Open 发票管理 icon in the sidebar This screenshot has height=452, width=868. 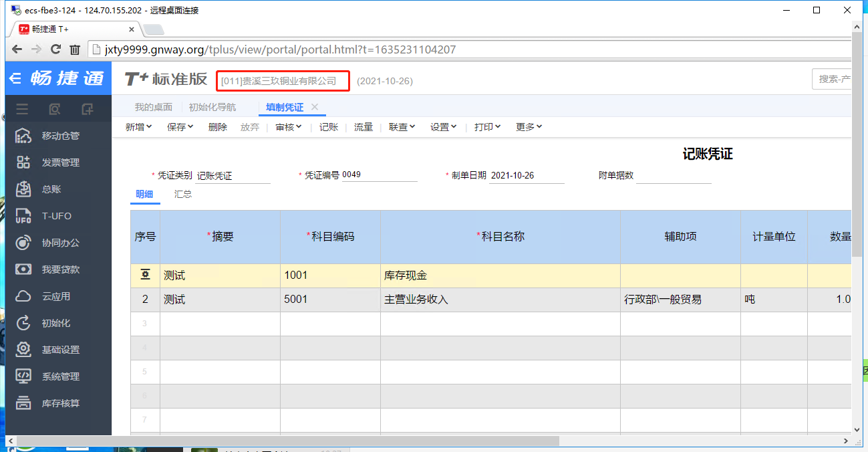point(23,162)
